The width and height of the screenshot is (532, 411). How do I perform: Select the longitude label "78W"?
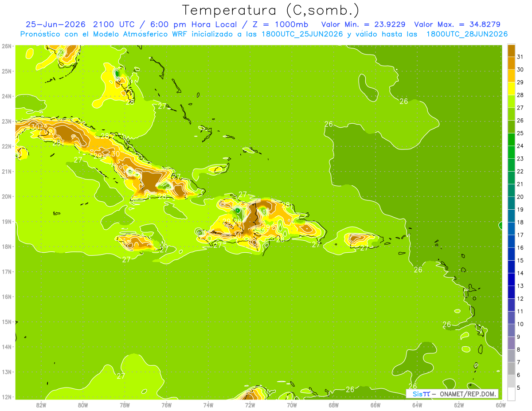coord(125,405)
